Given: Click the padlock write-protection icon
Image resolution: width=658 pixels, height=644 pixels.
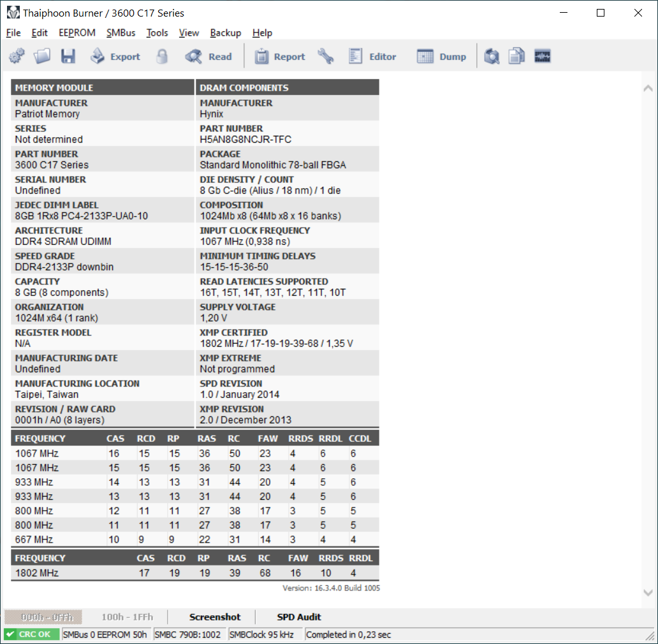Looking at the screenshot, I should 162,56.
